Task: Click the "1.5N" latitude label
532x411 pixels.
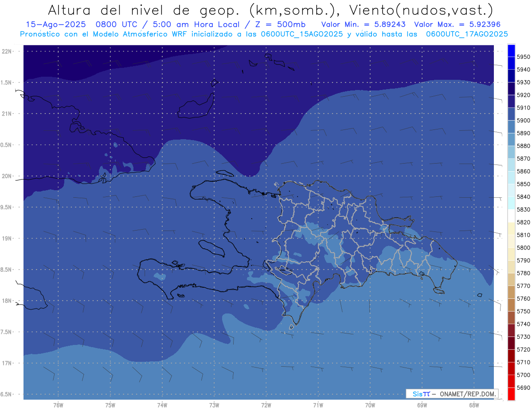Action: (x=6, y=83)
